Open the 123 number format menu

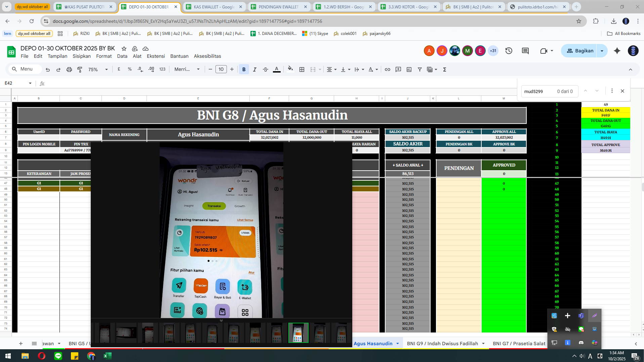[x=162, y=69]
